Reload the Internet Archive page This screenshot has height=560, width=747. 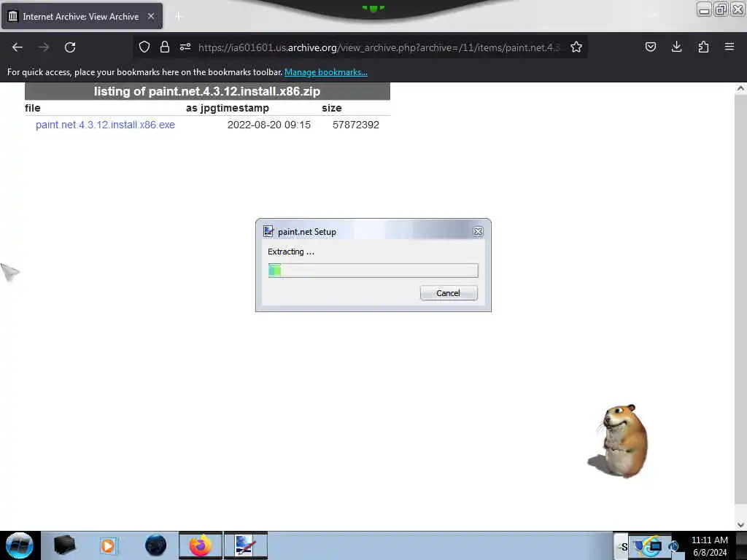coord(70,47)
